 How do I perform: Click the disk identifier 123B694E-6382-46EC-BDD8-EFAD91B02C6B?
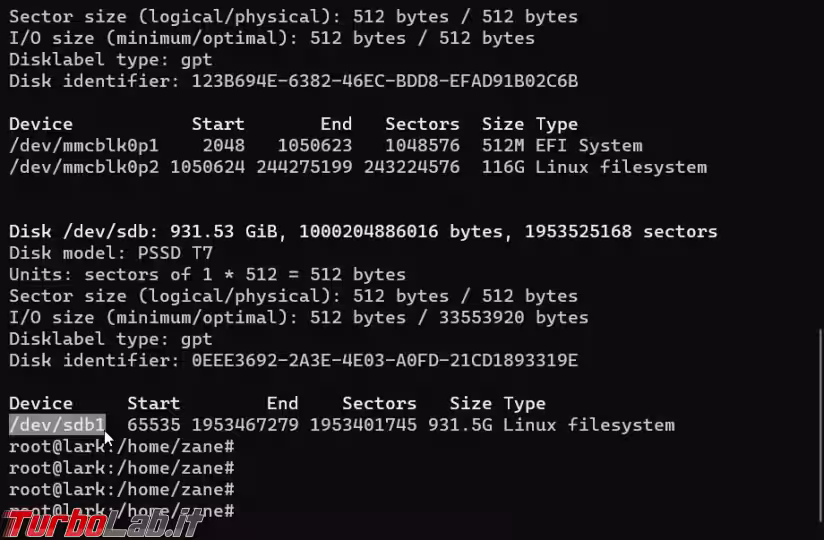[385, 81]
